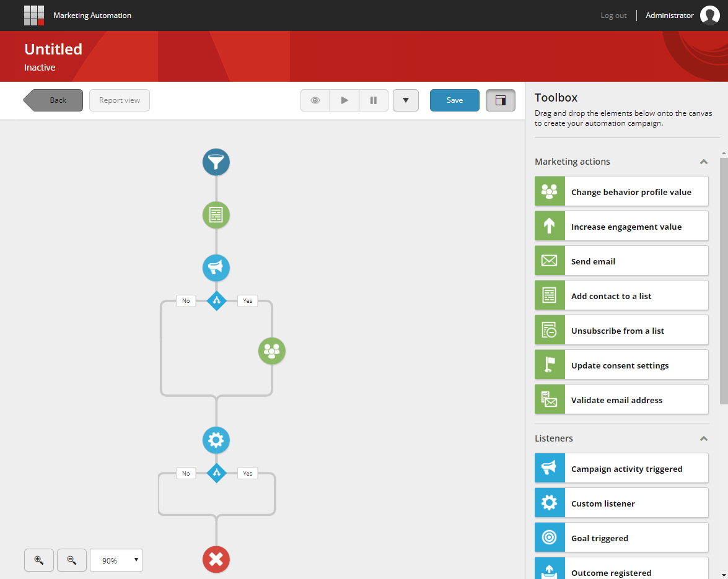Select the Goal triggered target icon
728x579 pixels.
(x=550, y=537)
